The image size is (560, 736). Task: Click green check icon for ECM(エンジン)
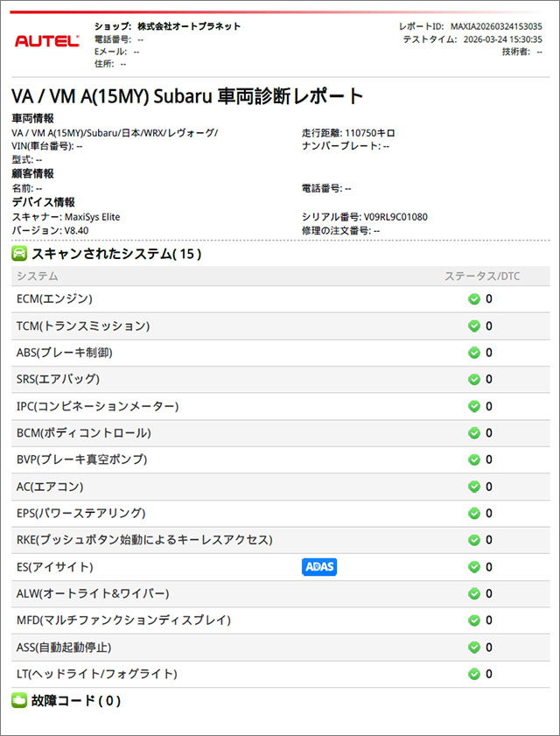coord(474,299)
